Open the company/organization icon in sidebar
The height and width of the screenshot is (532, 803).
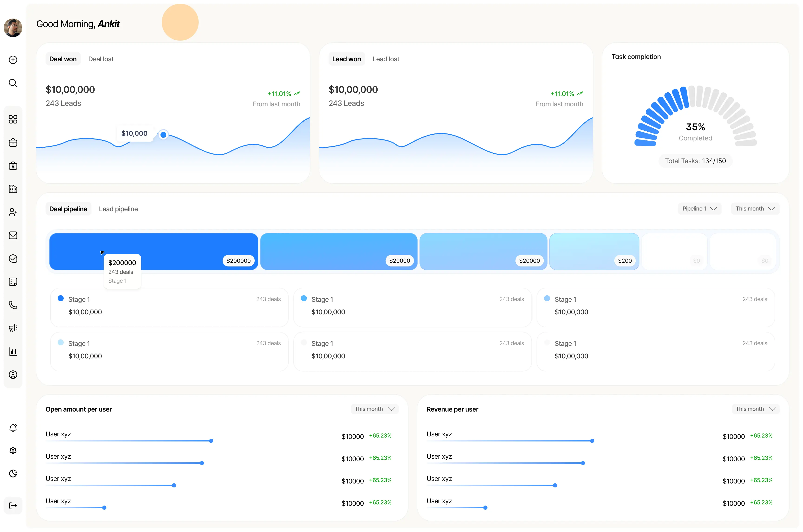coord(13,189)
